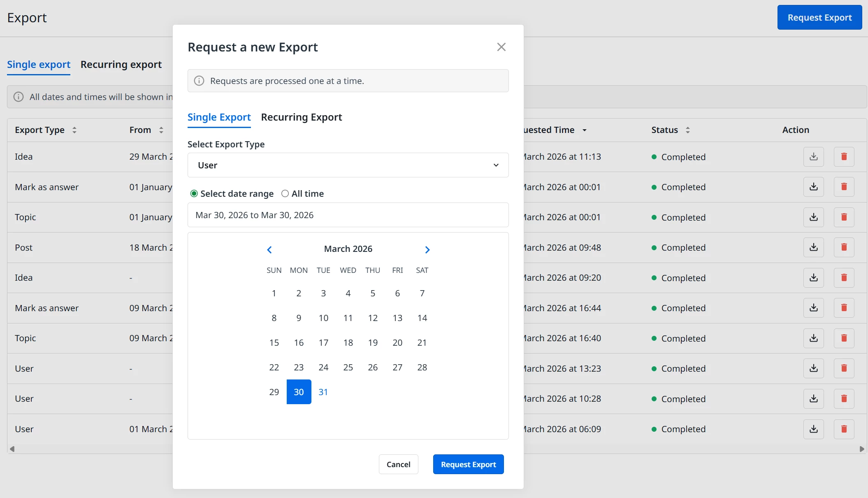Screen dimensions: 868x498
Task: Delete the export requested at 16:44
Action: [x=844, y=308]
